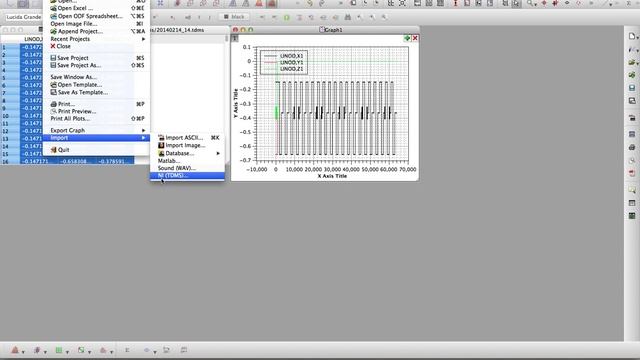
Task: Choose Matlab... import option
Action: pos(187,161)
